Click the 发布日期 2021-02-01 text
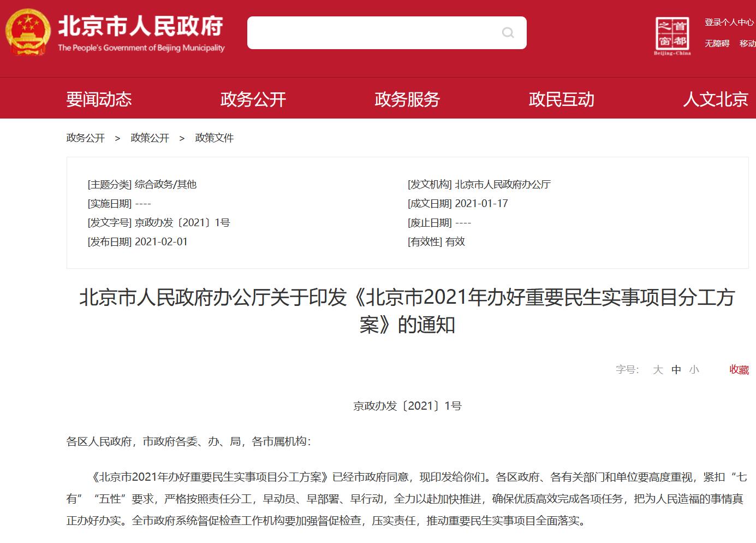 click(x=138, y=242)
